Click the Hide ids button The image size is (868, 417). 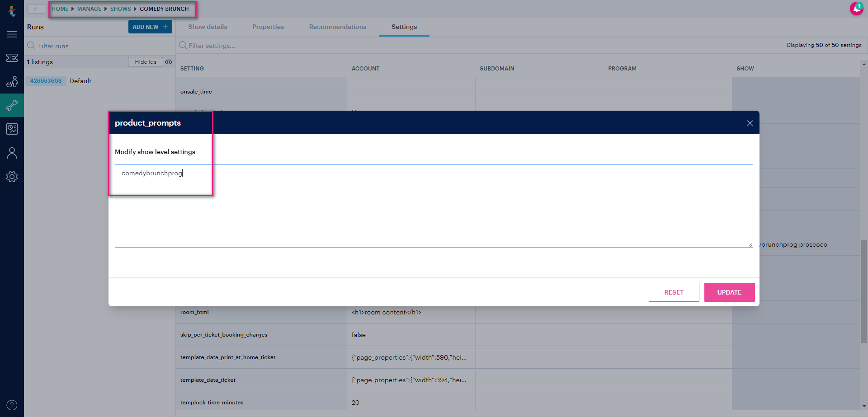pyautogui.click(x=146, y=62)
